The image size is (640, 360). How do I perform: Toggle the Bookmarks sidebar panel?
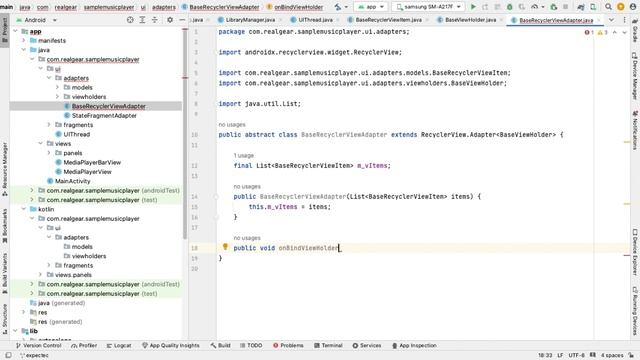4,226
